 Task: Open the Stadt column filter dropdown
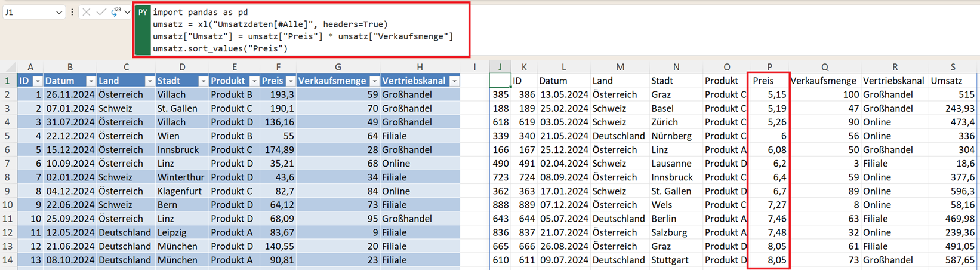202,81
